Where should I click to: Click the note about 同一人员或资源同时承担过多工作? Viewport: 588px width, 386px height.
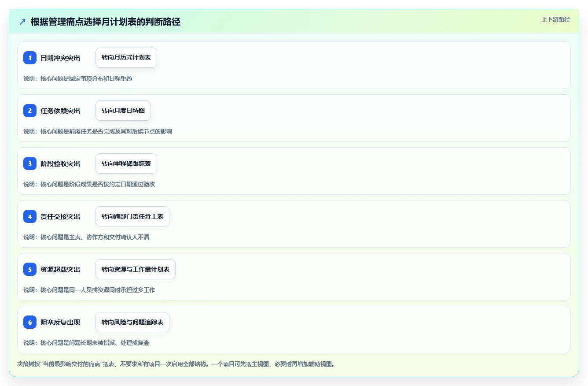(89, 290)
